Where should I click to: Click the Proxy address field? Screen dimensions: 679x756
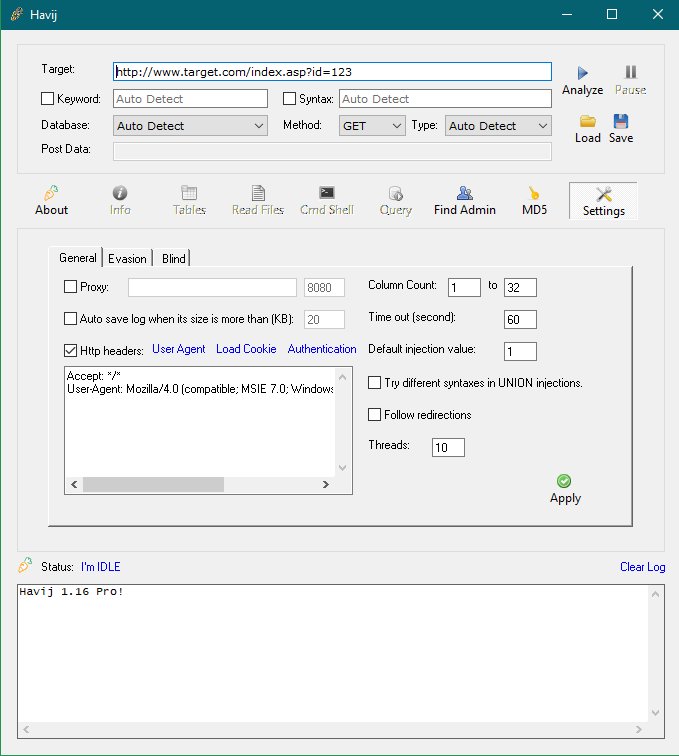(x=212, y=287)
